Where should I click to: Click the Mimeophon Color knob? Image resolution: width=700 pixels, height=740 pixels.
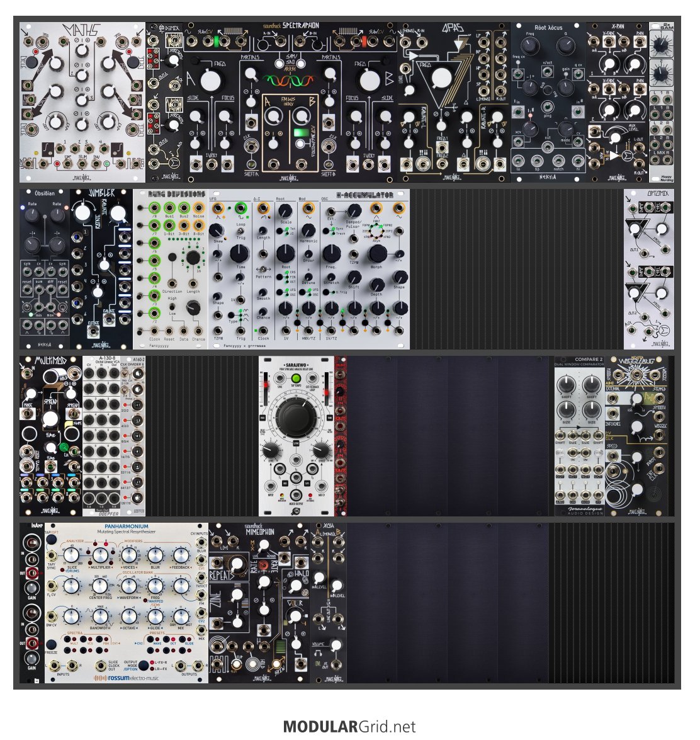pyautogui.click(x=295, y=616)
